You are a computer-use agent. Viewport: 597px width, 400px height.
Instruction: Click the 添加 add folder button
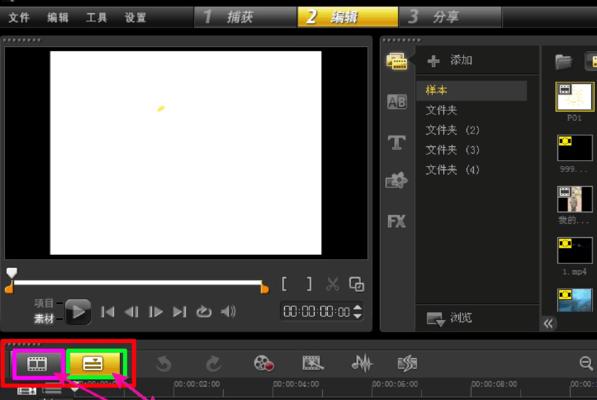pos(450,60)
